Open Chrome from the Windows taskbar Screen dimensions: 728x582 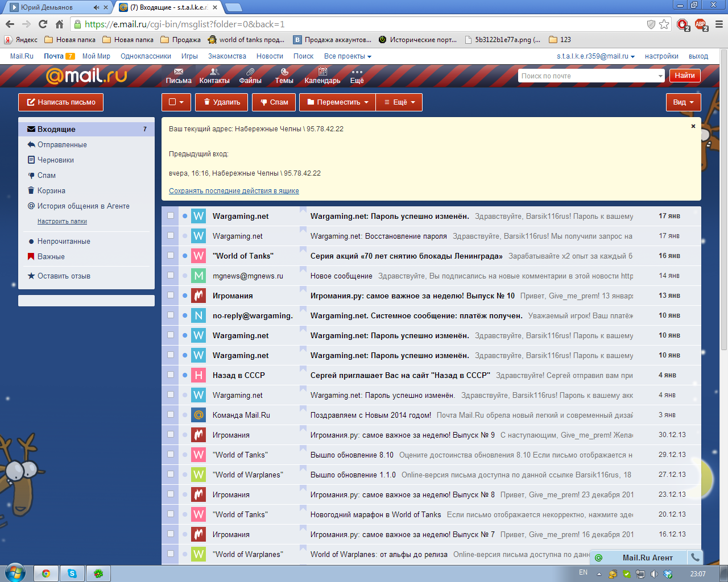coord(45,573)
